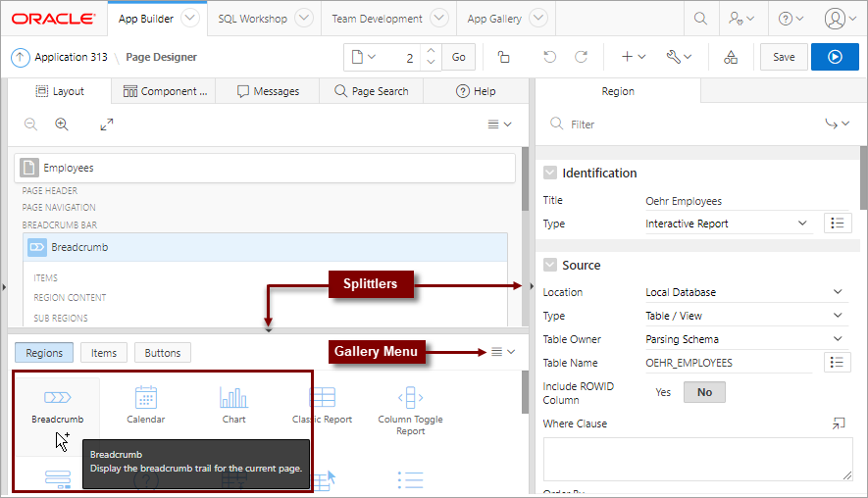Run the page with play button
868x498 pixels.
tap(835, 57)
